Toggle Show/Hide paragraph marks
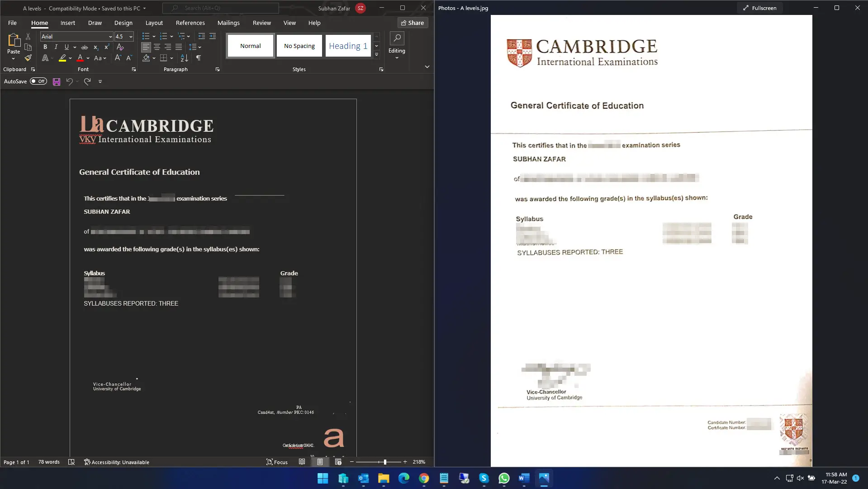The image size is (868, 489). (198, 58)
